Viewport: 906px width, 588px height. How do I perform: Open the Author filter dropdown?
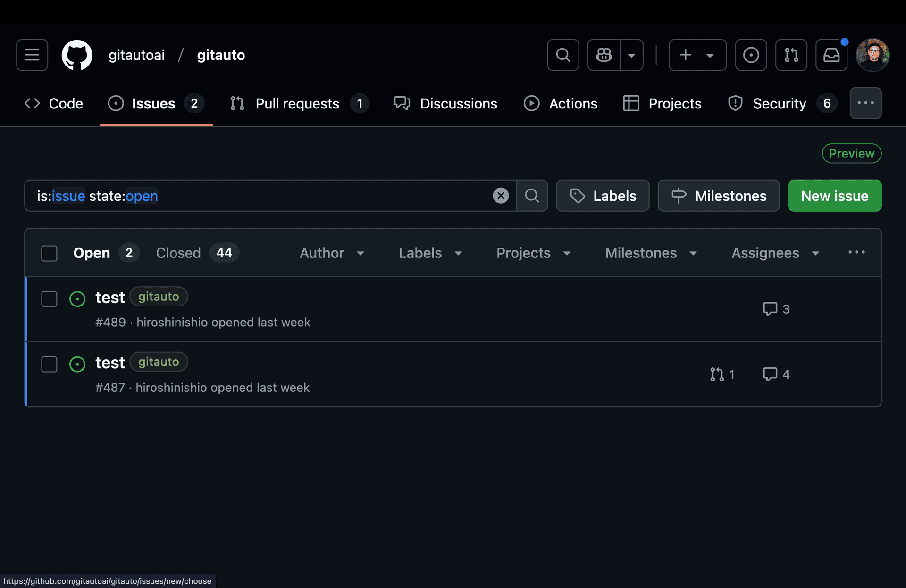click(332, 253)
